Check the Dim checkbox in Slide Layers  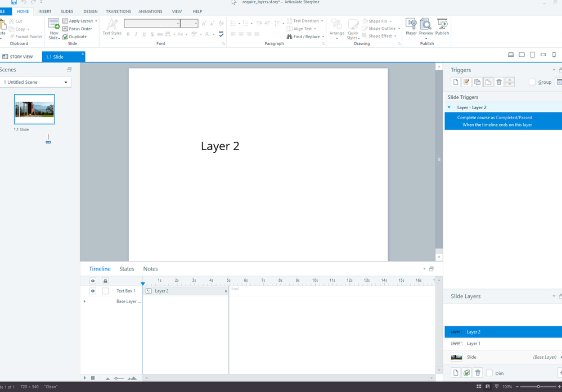coord(489,373)
